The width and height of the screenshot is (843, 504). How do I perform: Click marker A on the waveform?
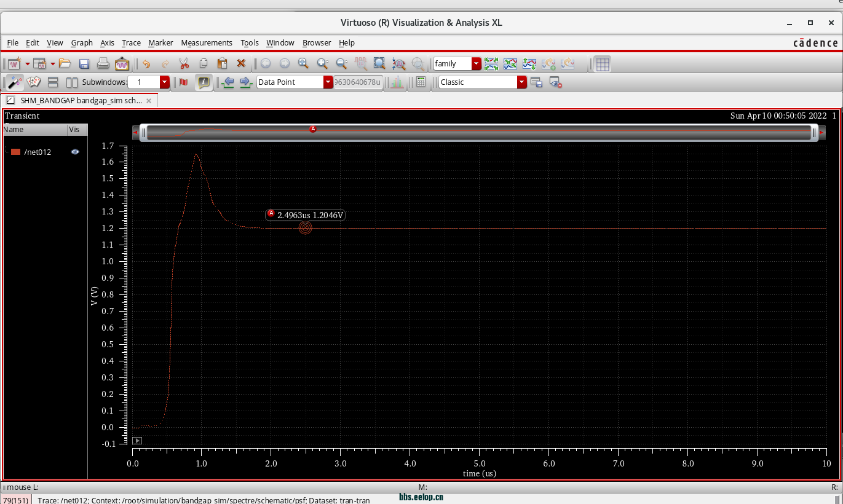click(x=305, y=228)
